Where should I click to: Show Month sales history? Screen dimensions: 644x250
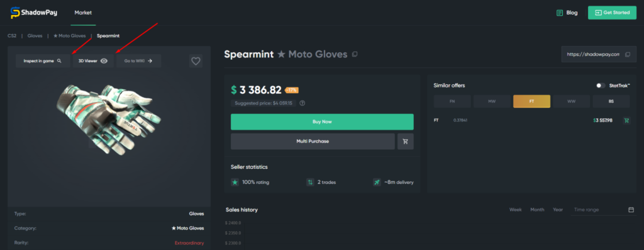[x=537, y=210]
